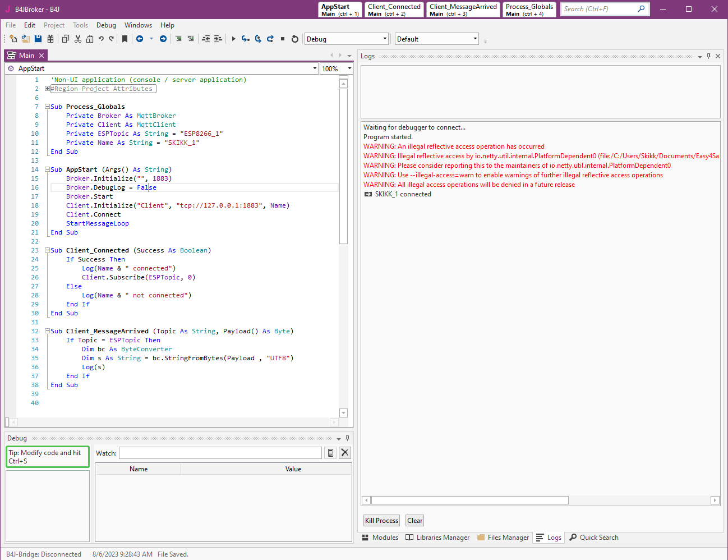
Task: Click the Undo arrow icon
Action: click(x=101, y=39)
